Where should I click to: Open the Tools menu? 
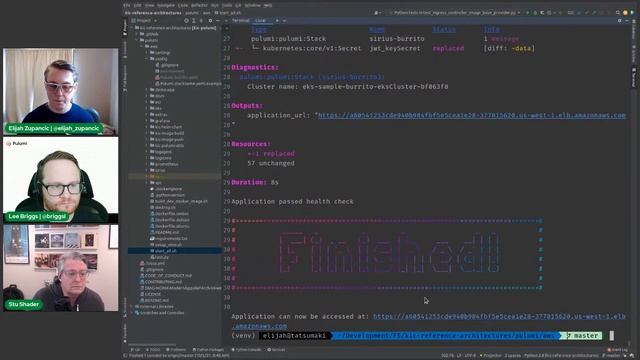(x=227, y=5)
